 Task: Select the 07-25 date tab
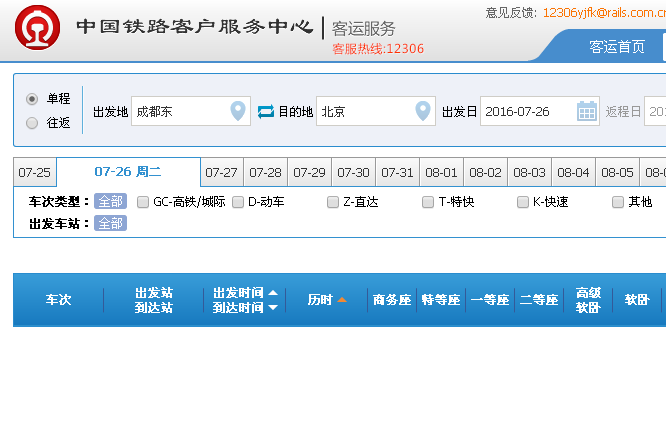35,172
